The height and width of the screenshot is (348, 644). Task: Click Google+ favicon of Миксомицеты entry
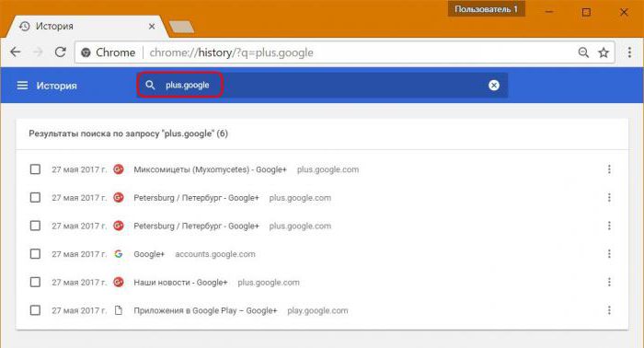[x=119, y=169]
